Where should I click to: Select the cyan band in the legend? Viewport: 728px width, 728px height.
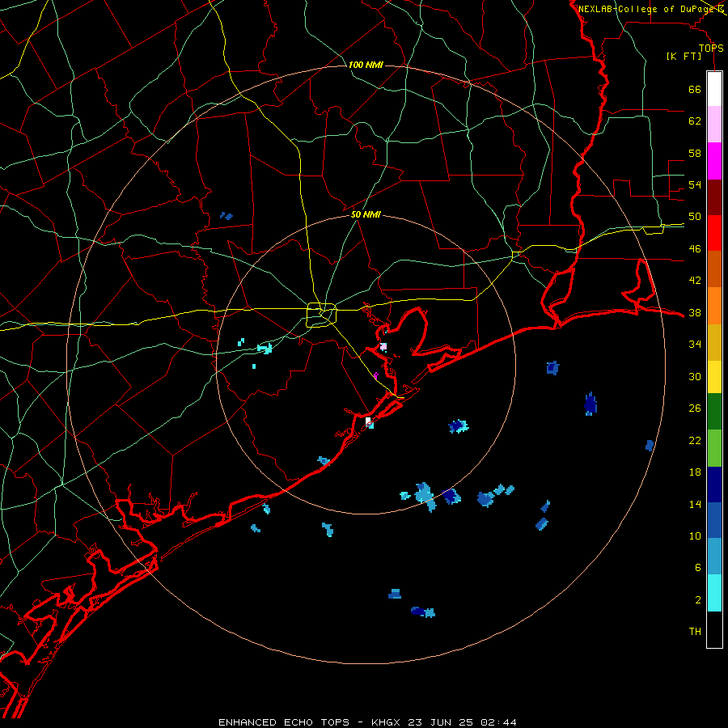714,593
